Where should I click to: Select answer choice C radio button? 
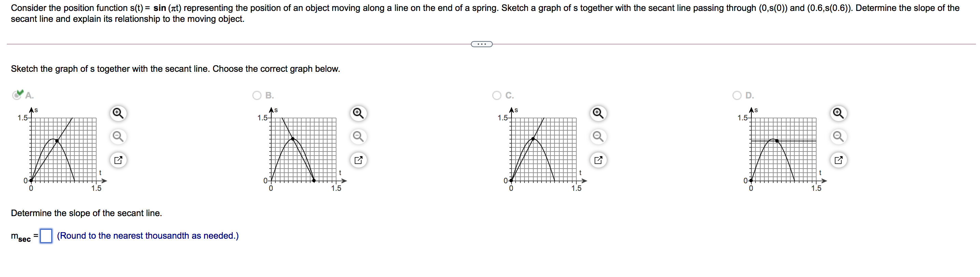[497, 95]
